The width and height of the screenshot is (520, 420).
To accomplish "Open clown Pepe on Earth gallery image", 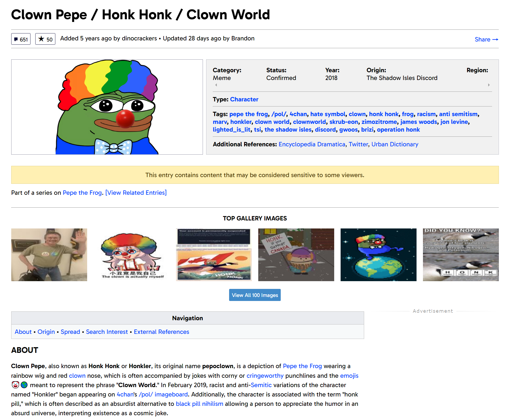I will tap(379, 255).
